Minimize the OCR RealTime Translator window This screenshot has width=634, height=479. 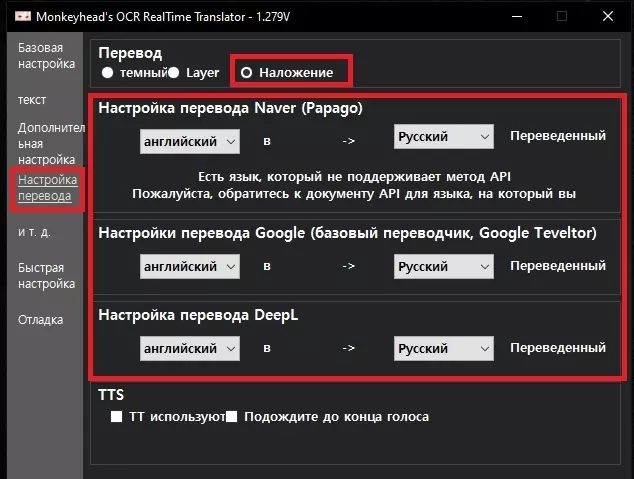(517, 17)
